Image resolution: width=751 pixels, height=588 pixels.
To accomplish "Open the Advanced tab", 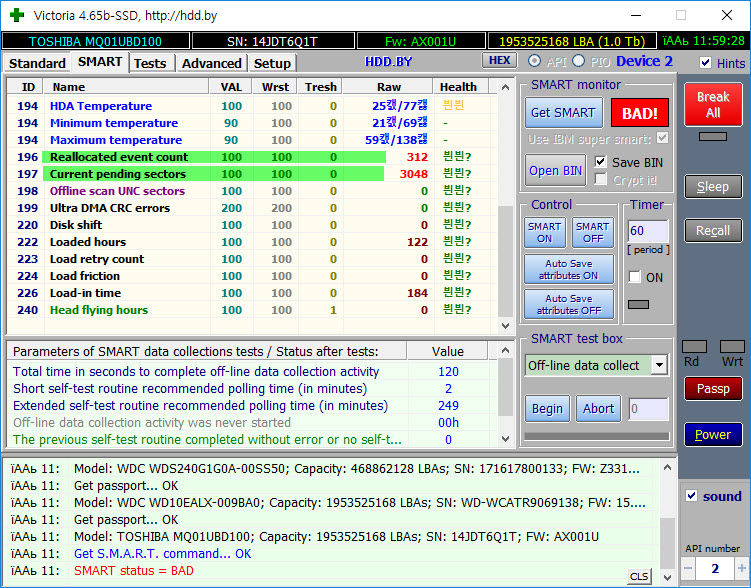I will (211, 63).
